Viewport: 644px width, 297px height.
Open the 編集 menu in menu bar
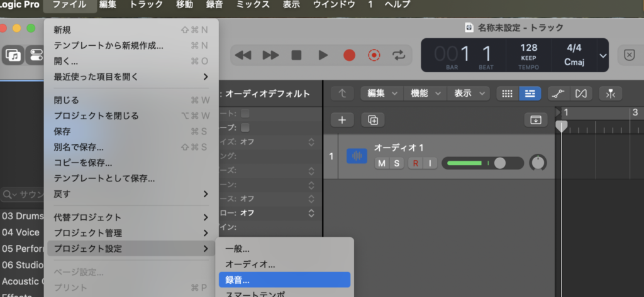click(x=108, y=5)
